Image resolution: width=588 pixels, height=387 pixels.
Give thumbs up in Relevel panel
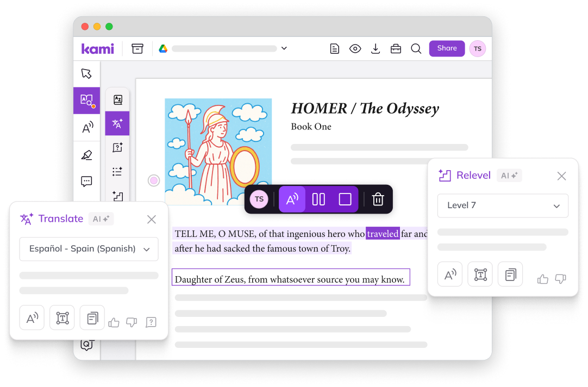tap(543, 279)
